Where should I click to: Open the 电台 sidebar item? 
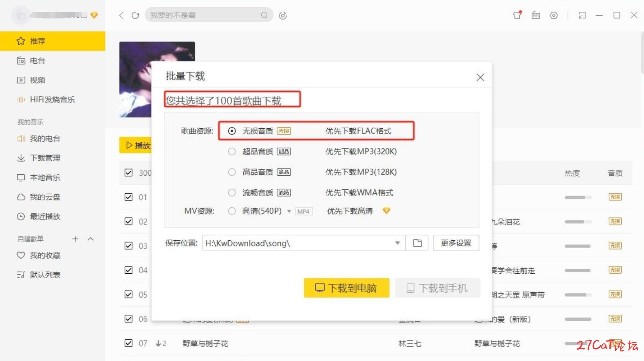tap(52, 61)
